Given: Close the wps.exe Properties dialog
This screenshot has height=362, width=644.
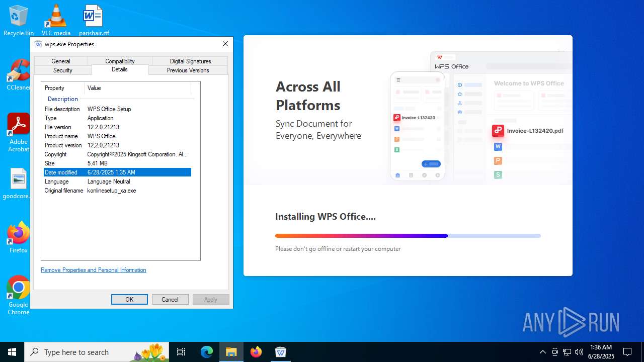Looking at the screenshot, I should coord(225,44).
